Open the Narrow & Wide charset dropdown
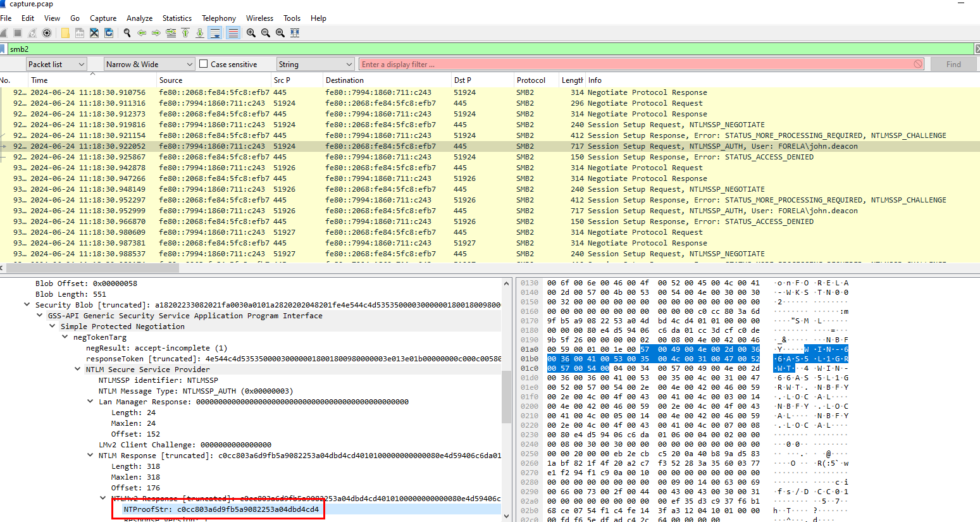The width and height of the screenshot is (980, 522). (x=149, y=64)
